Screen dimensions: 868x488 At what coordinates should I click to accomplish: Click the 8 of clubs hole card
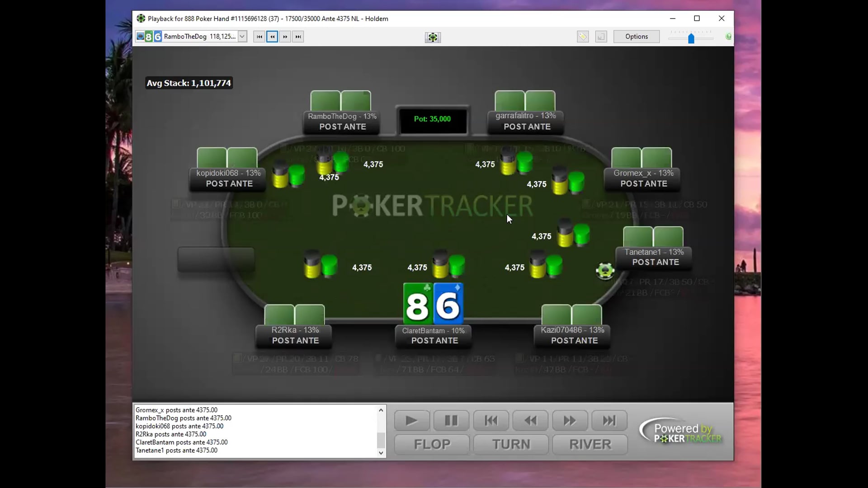click(418, 304)
